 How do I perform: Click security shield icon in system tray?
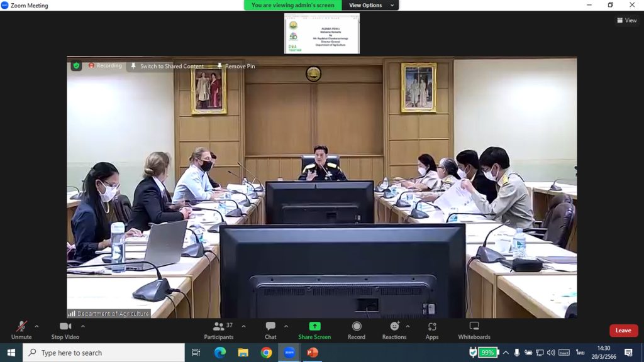coord(473,352)
